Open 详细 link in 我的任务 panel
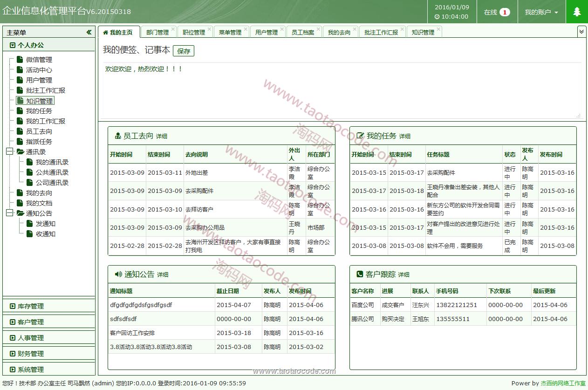The image size is (588, 390). 405,137
